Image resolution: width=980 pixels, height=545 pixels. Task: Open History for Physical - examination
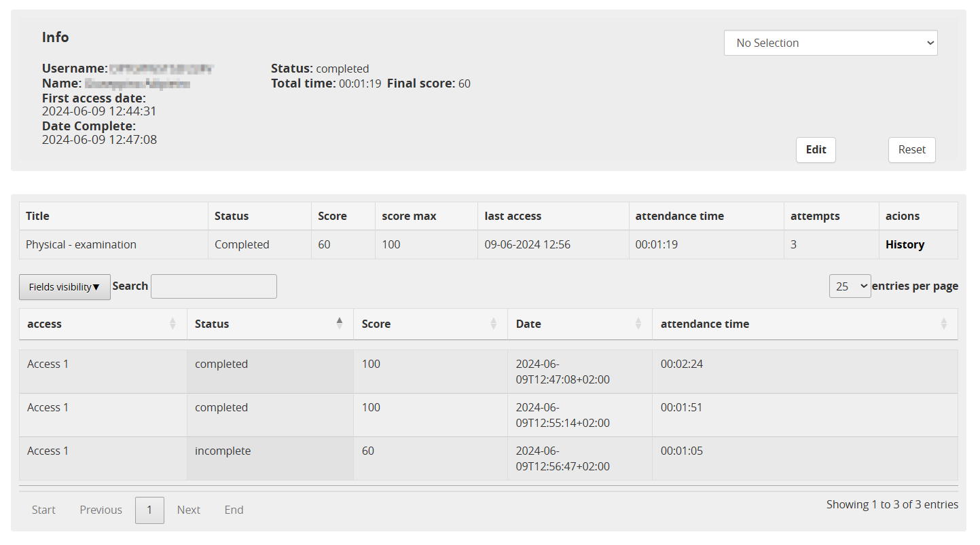click(905, 245)
